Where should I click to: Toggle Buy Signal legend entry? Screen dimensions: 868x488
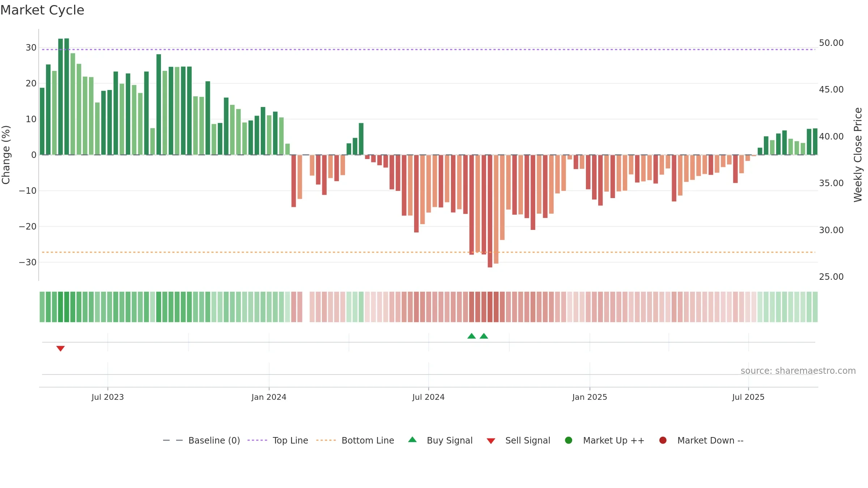(x=441, y=440)
